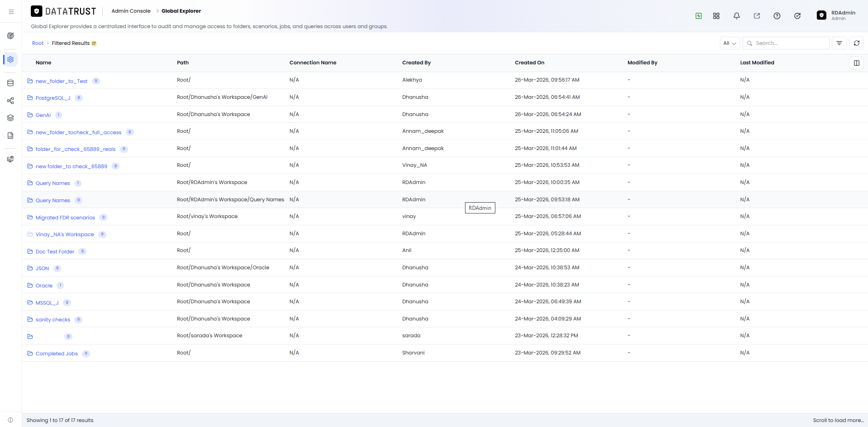Open the workflow nodes icon in the sidebar
This screenshot has height=427, width=868.
[x=10, y=101]
